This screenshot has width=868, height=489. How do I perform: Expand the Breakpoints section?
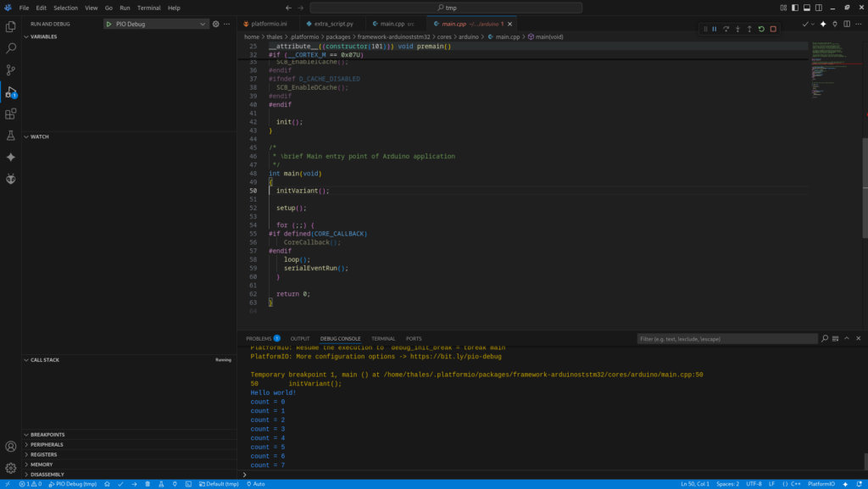[x=47, y=434]
